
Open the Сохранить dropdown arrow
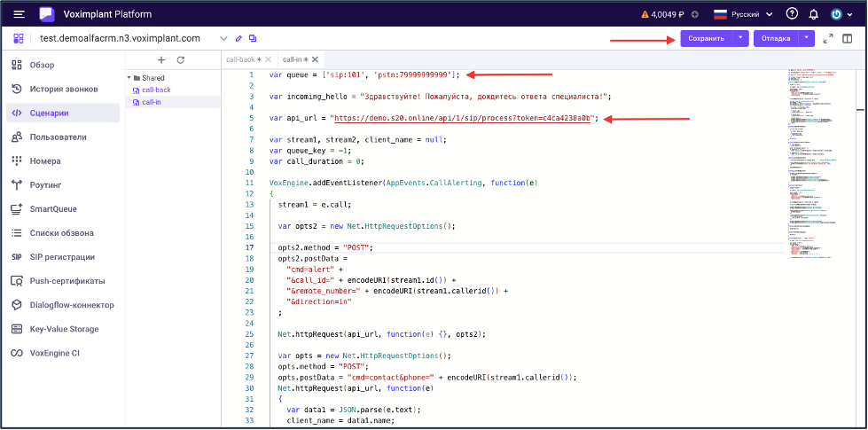[740, 38]
